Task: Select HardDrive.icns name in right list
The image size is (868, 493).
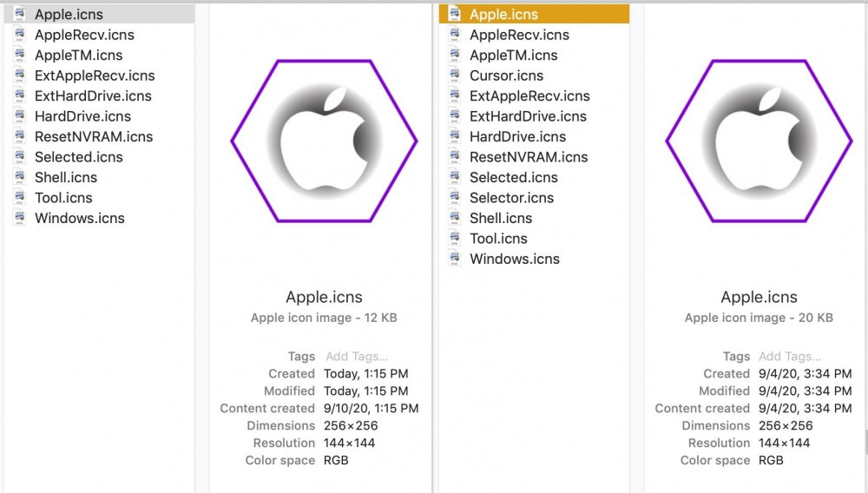Action: point(517,136)
